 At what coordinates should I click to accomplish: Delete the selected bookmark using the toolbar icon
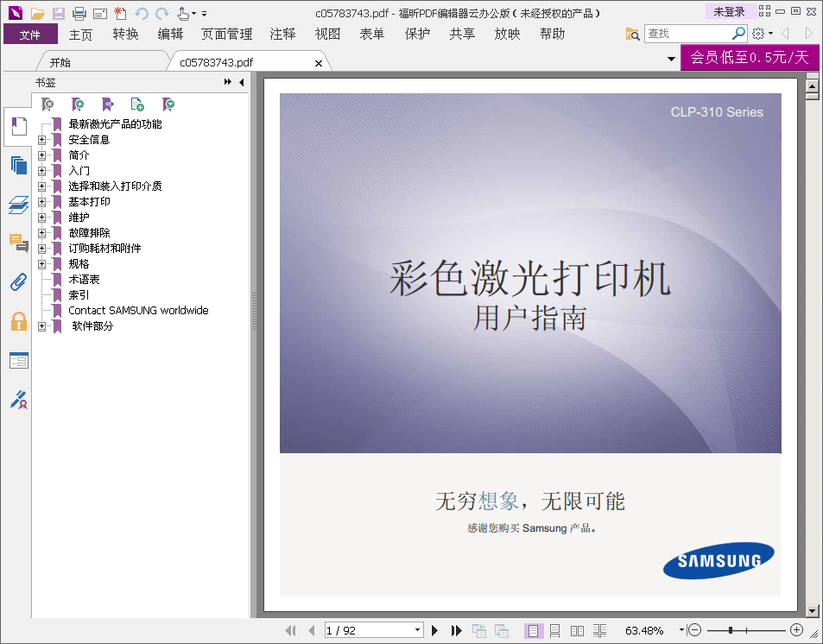tap(47, 104)
